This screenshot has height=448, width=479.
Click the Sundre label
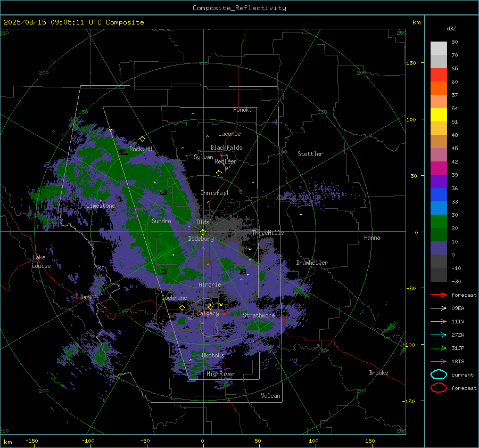point(161,221)
